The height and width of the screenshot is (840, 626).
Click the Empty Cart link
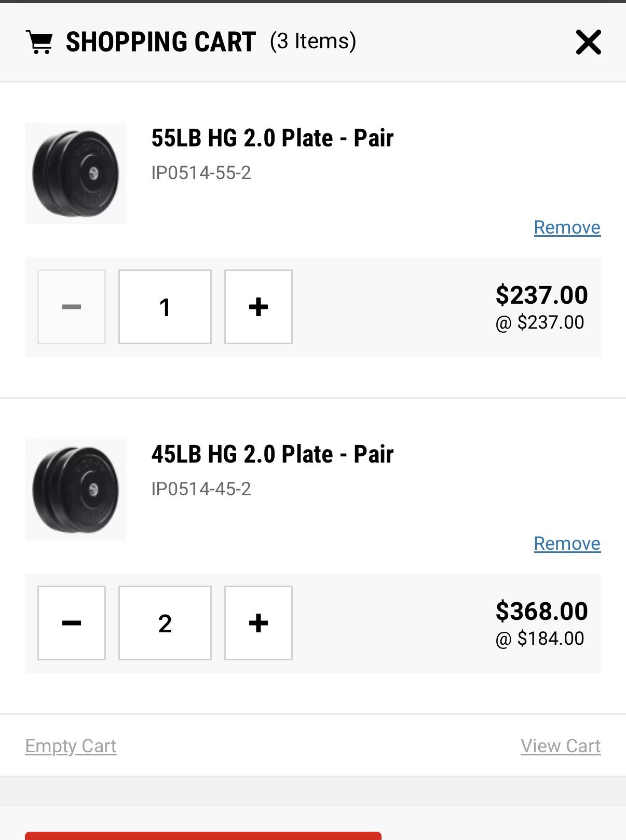[71, 746]
